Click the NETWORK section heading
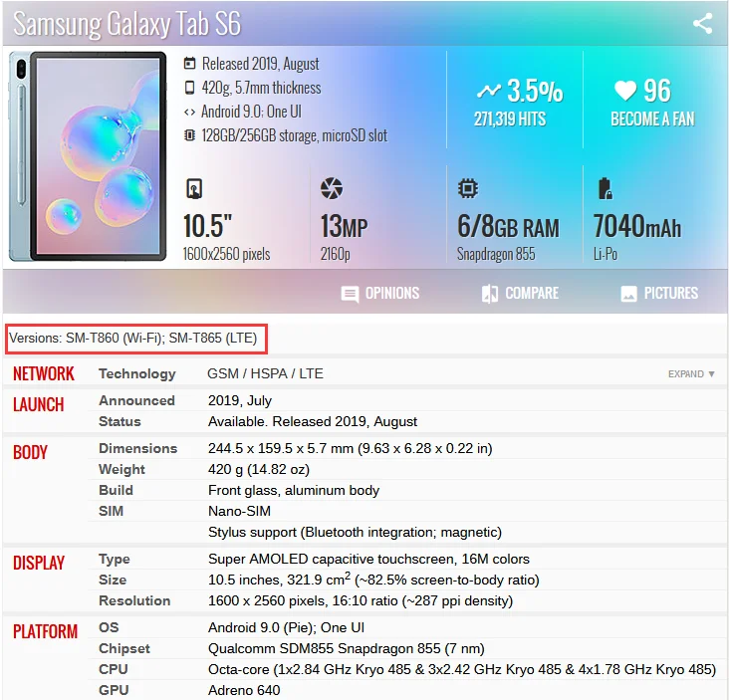The width and height of the screenshot is (729, 700). [x=44, y=373]
